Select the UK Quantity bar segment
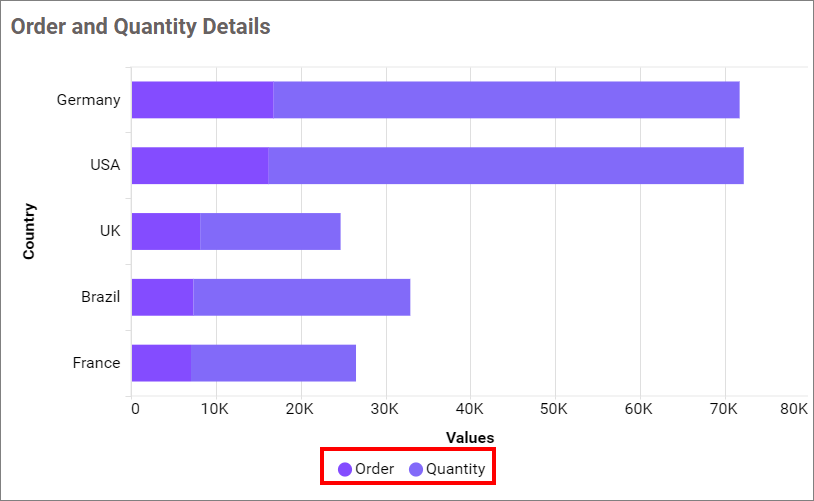This screenshot has height=501, width=814. coord(270,231)
